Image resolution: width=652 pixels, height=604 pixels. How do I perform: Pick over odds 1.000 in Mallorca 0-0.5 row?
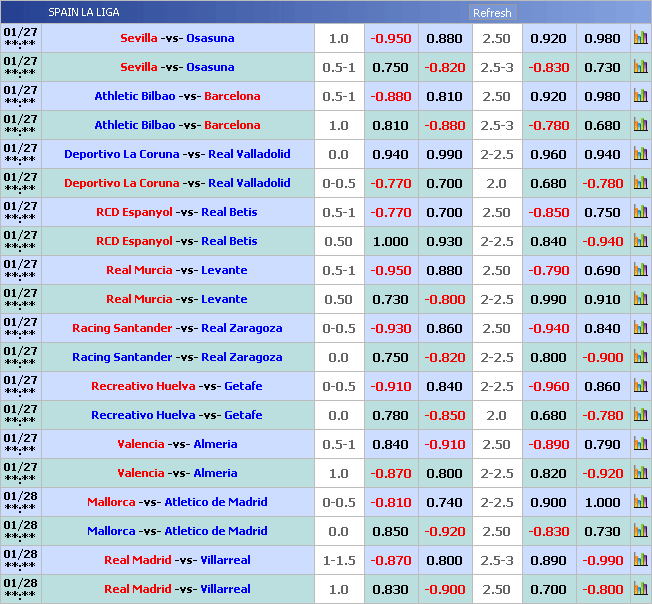[603, 502]
